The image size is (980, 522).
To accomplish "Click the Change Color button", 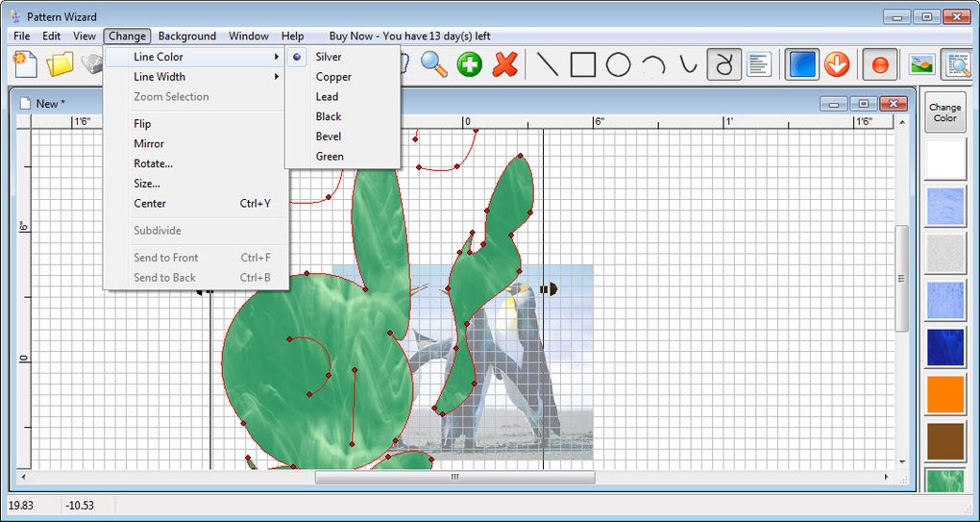I will [945, 112].
